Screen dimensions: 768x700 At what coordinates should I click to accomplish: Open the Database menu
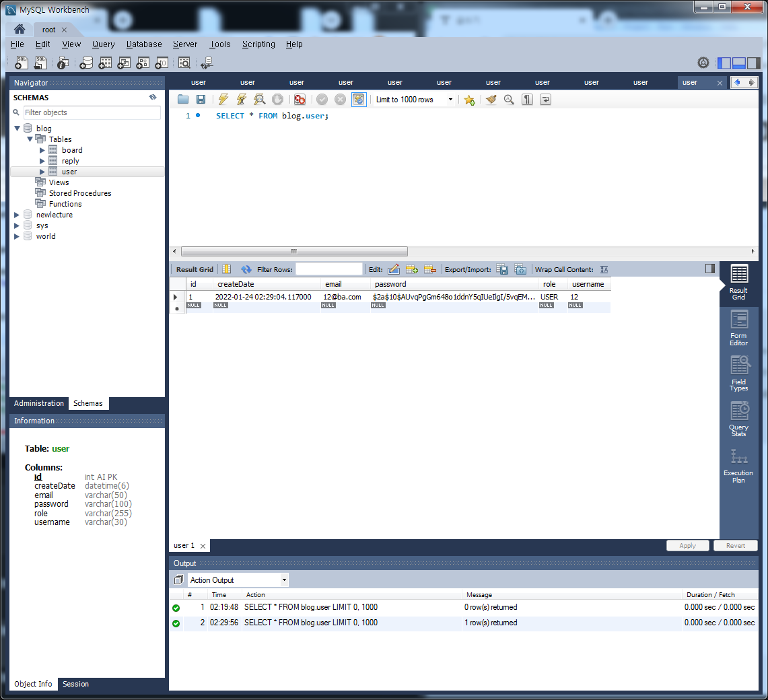[144, 44]
